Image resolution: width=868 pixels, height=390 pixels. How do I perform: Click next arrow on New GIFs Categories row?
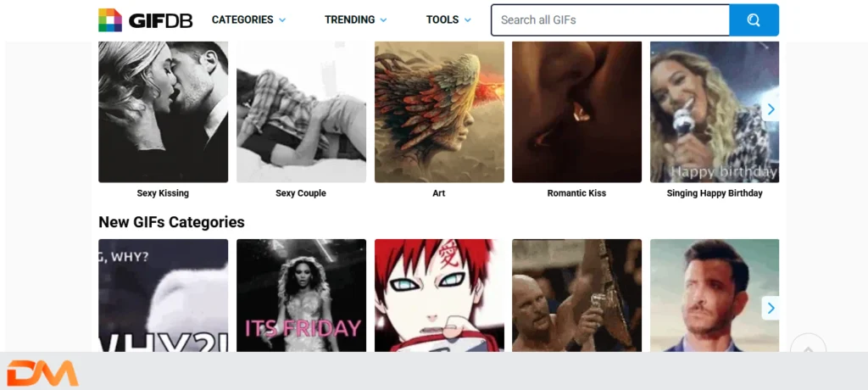[x=771, y=307]
